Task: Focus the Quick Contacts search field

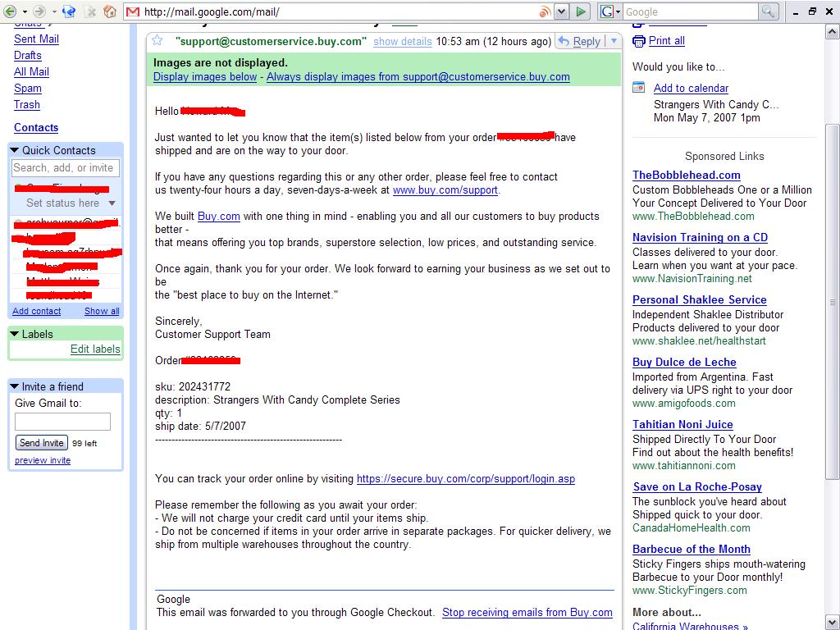Action: [x=66, y=168]
